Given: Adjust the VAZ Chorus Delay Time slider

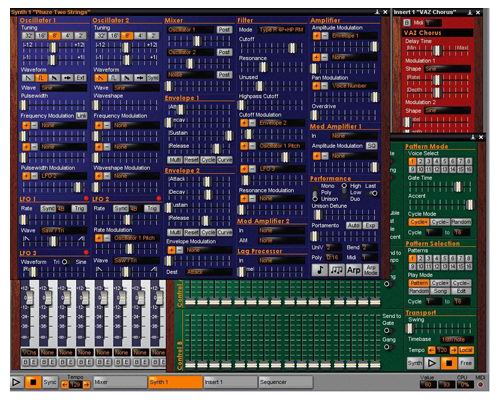Looking at the screenshot, I should tap(437, 50).
